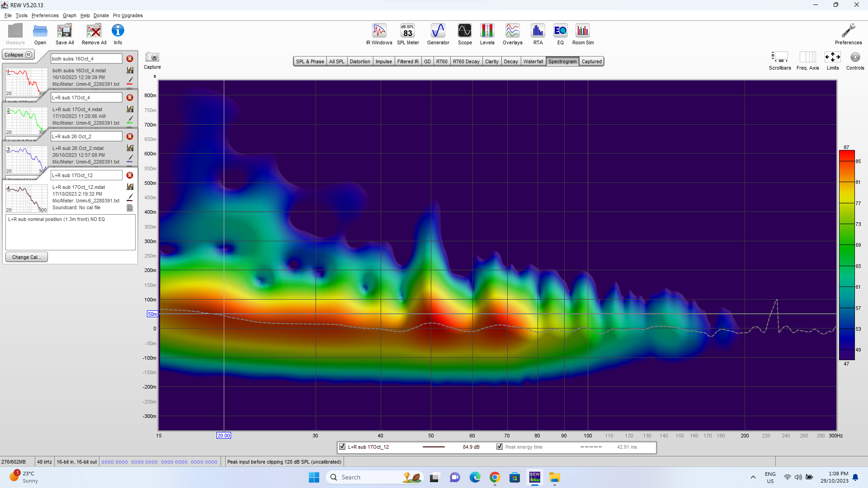The image size is (868, 488).
Task: Open the Preferences menu
Action: (45, 15)
